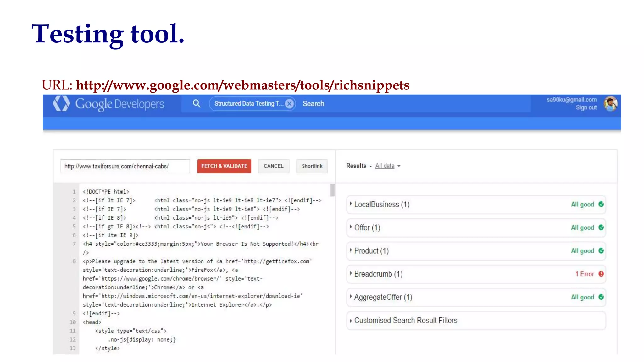Click the </style> tag on line 13
The height and width of the screenshot is (362, 644).
pyautogui.click(x=108, y=348)
